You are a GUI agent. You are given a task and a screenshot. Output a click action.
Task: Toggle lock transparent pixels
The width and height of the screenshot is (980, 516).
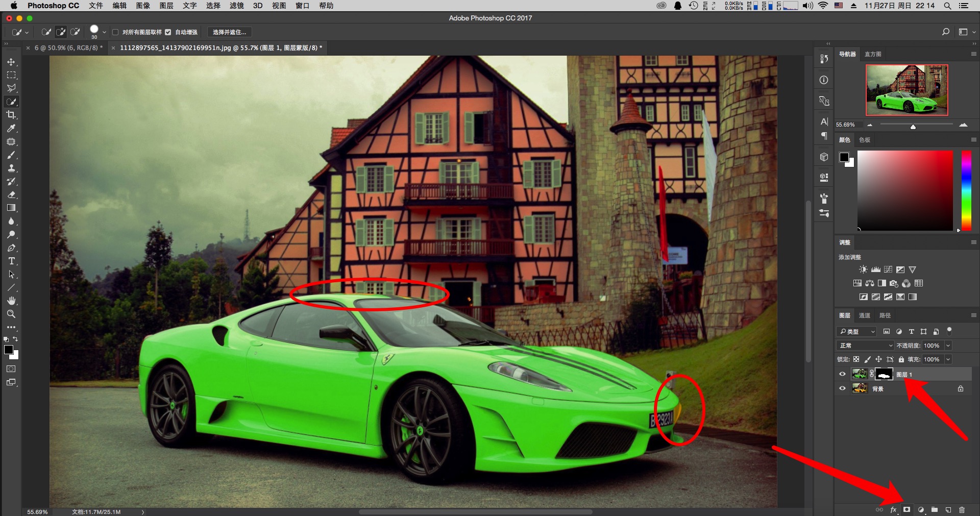click(x=856, y=359)
